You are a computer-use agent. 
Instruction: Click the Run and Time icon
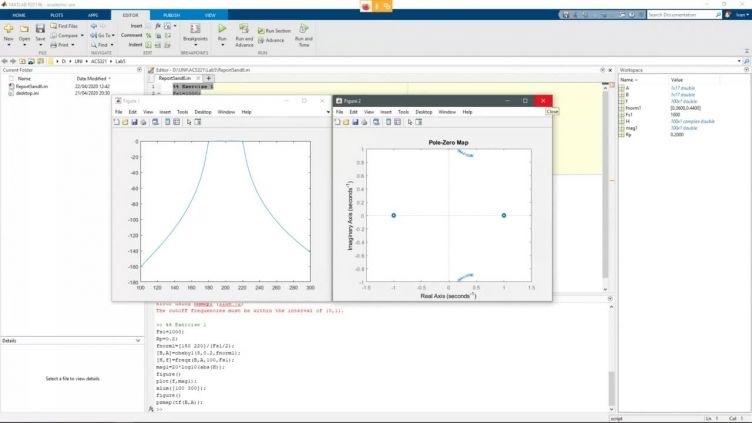coord(304,29)
